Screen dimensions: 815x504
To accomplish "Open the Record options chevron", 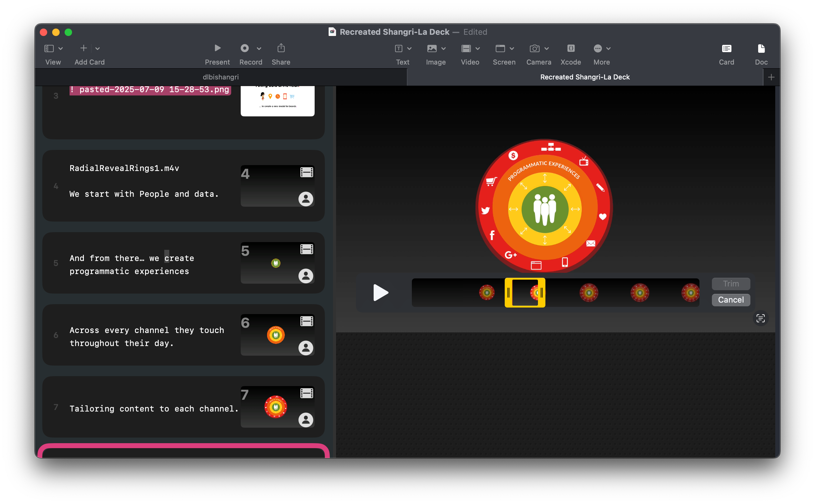I will pos(259,49).
